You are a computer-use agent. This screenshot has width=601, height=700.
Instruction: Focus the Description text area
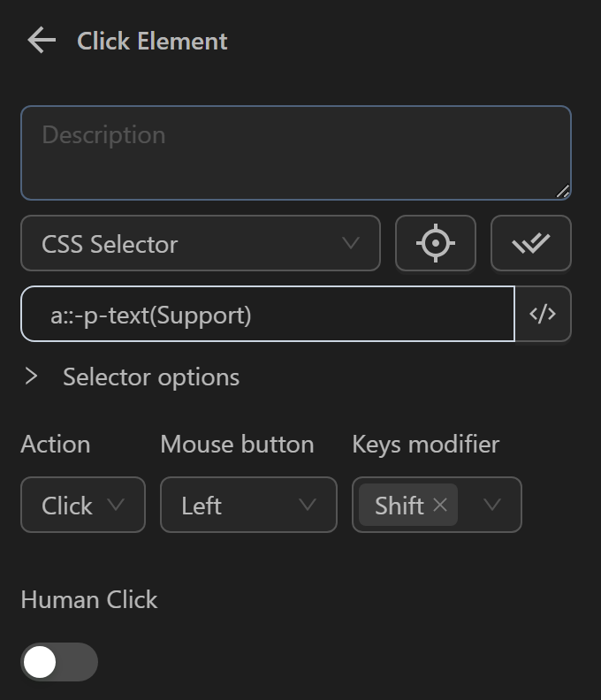pyautogui.click(x=295, y=153)
